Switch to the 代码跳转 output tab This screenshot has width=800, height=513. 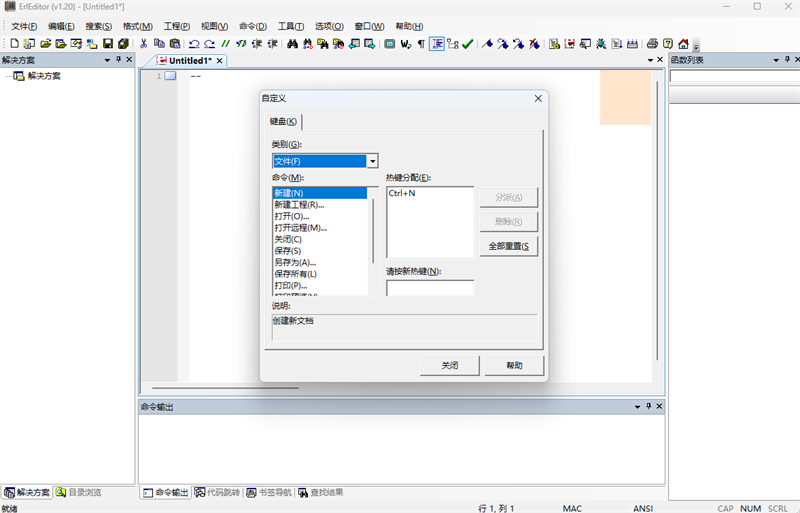coord(217,493)
